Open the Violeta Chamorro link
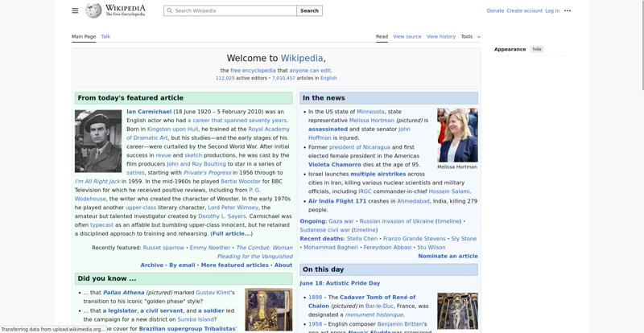Image resolution: width=644 pixels, height=333 pixels. tap(335, 165)
